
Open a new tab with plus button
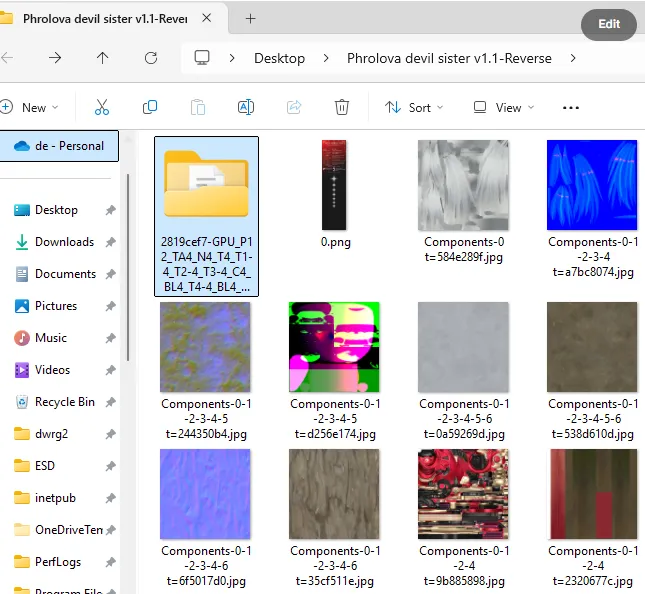(x=250, y=18)
